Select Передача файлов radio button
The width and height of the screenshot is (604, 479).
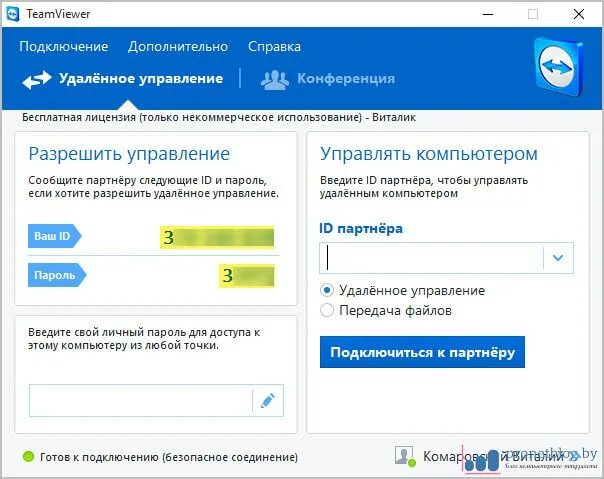point(327,310)
